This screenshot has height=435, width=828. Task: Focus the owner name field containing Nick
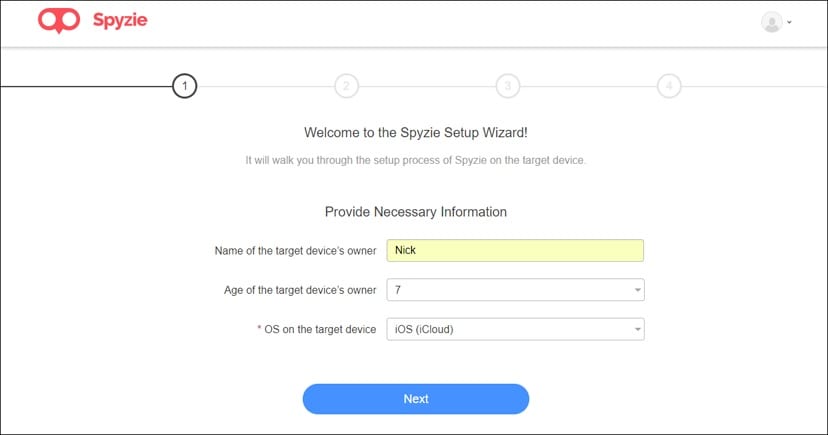[514, 250]
